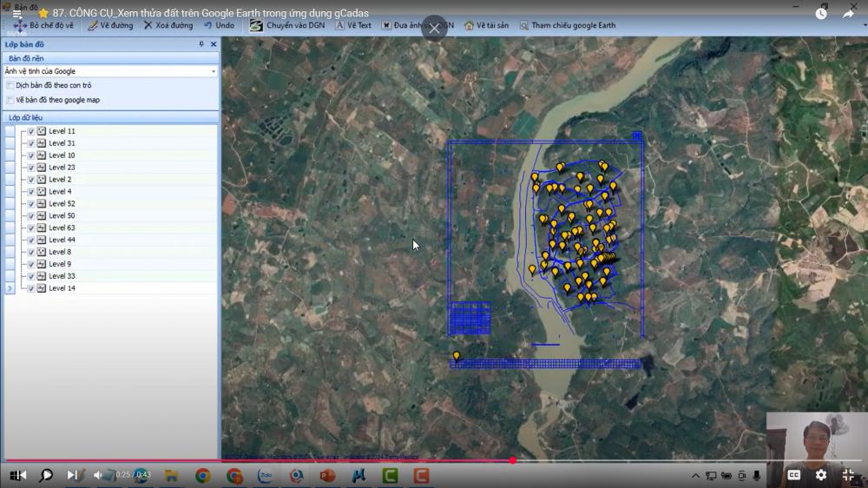This screenshot has width=868, height=488.
Task: Expand the arrow beside Level 14 row
Action: 10,288
